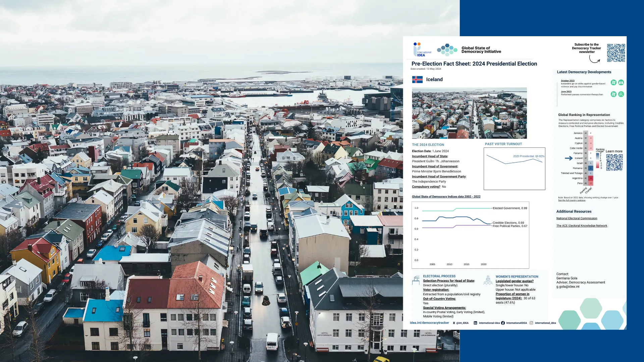The height and width of the screenshot is (362, 644).
Task: Click the people icon beside October 2023 entry
Action: click(x=621, y=82)
